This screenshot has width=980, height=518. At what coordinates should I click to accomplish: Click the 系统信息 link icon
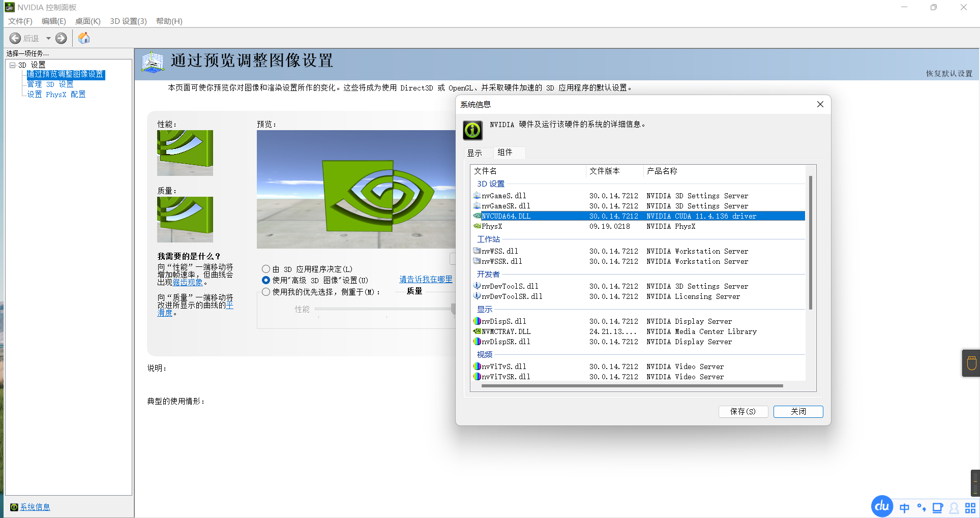tap(14, 507)
